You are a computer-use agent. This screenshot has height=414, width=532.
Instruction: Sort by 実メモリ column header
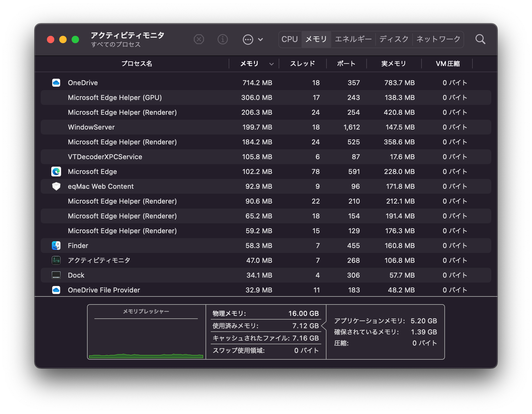click(393, 64)
